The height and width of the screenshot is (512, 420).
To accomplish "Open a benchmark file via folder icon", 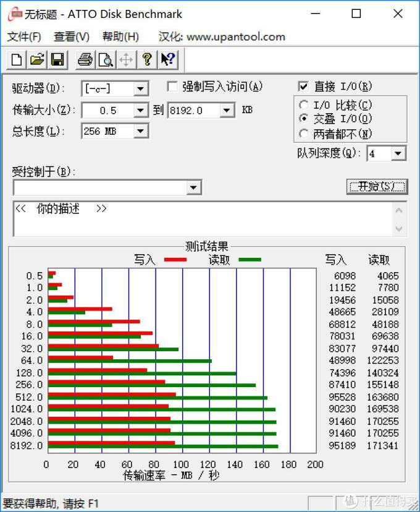I will coord(37,60).
